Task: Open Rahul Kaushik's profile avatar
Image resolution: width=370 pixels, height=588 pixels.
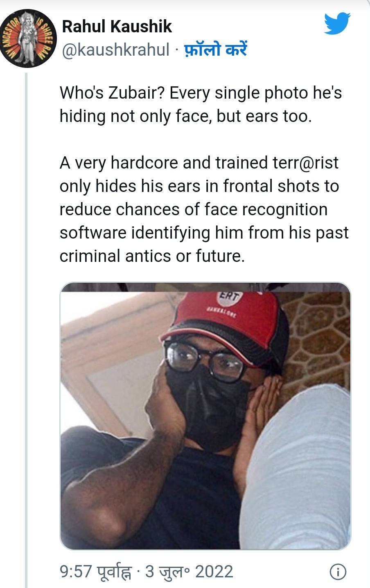Action: click(x=28, y=39)
